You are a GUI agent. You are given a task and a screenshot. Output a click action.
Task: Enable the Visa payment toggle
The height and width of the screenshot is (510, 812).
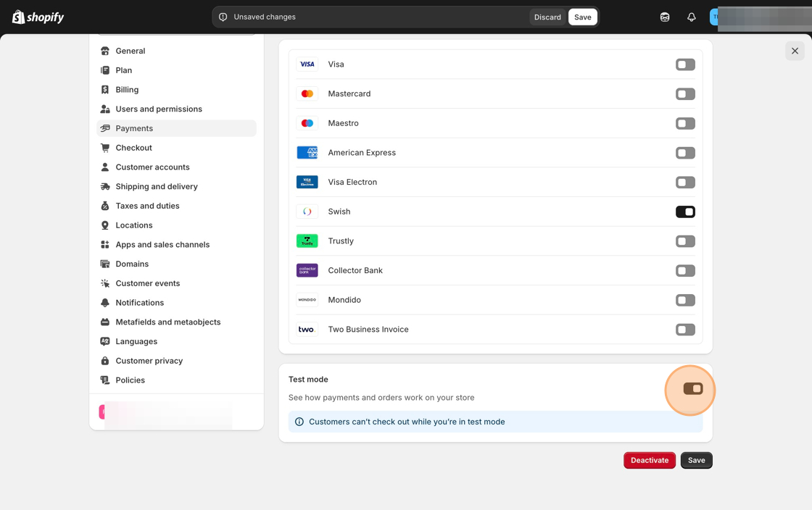point(685,64)
